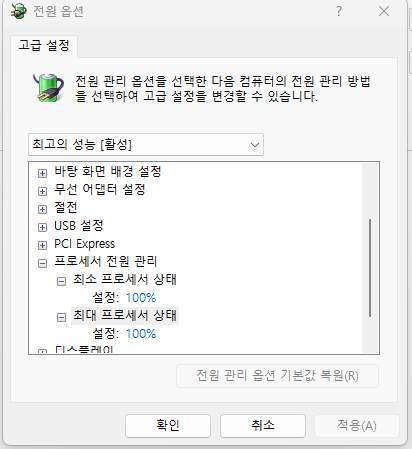Select the 최대 프로세서 상태 tree item
The width and height of the screenshot is (412, 449).
coord(125,315)
